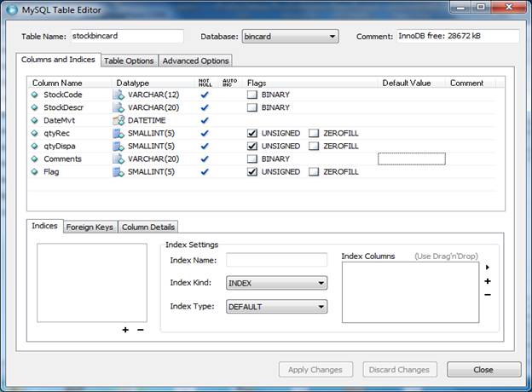Click the Index Columns list box
532x392 pixels.
tap(411, 292)
